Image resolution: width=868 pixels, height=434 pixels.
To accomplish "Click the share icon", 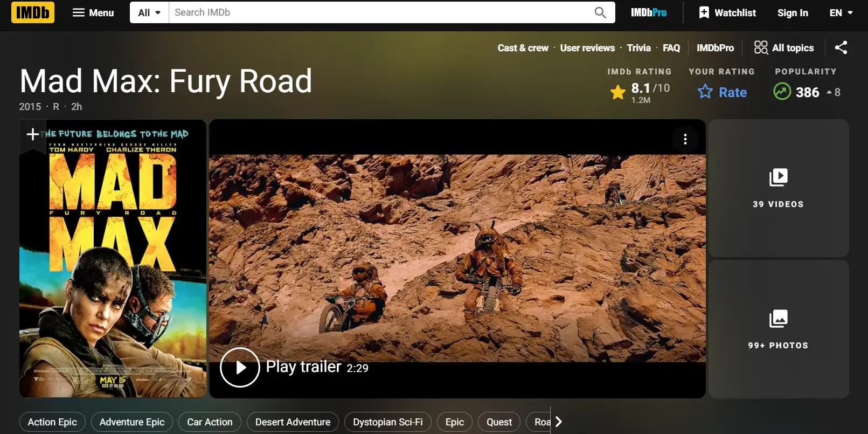I will pyautogui.click(x=841, y=47).
